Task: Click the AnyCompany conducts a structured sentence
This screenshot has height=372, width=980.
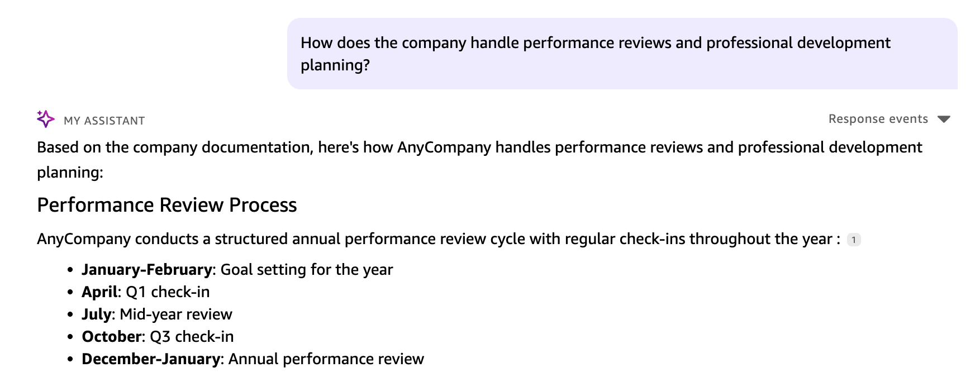Action: pos(438,239)
